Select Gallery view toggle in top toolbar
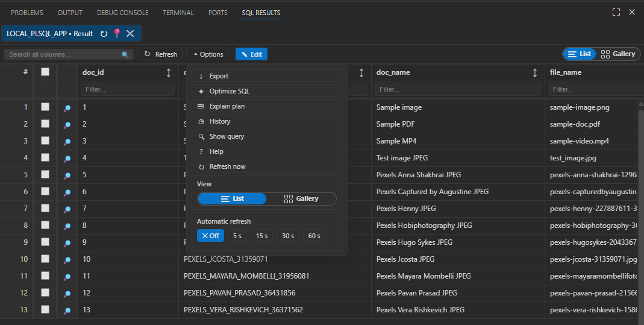This screenshot has height=325, width=644. 617,54
